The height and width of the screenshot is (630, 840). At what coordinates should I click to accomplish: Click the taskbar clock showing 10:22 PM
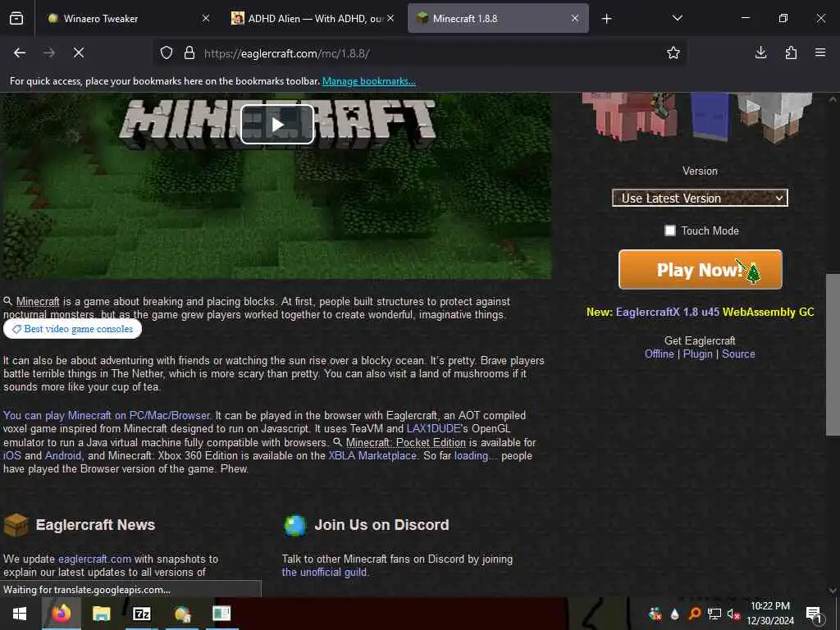pos(770,614)
